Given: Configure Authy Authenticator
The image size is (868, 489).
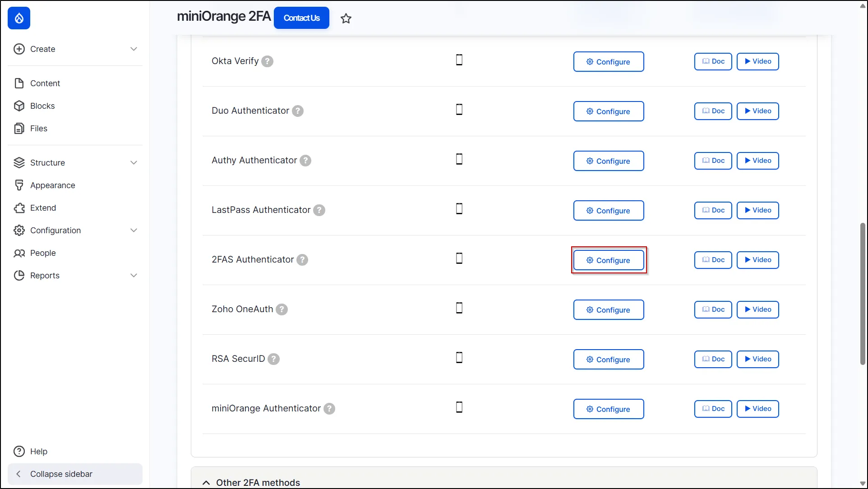Looking at the screenshot, I should (609, 161).
